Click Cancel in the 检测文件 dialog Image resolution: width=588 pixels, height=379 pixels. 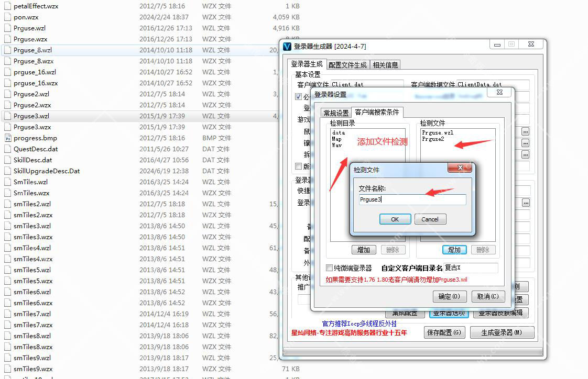click(x=430, y=219)
